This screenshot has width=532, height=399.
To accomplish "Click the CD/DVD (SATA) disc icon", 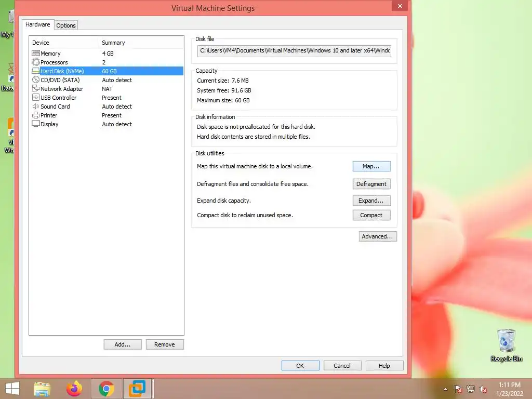I will click(x=36, y=79).
